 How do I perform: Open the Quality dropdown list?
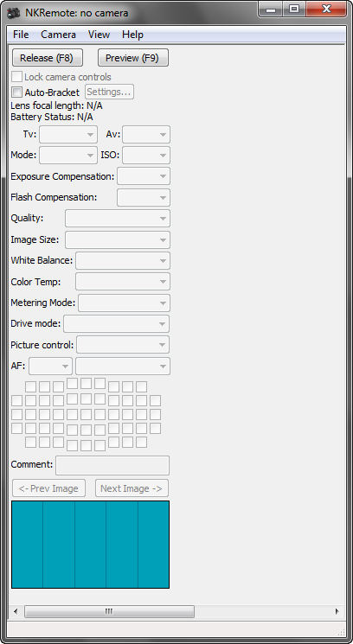[x=118, y=218]
